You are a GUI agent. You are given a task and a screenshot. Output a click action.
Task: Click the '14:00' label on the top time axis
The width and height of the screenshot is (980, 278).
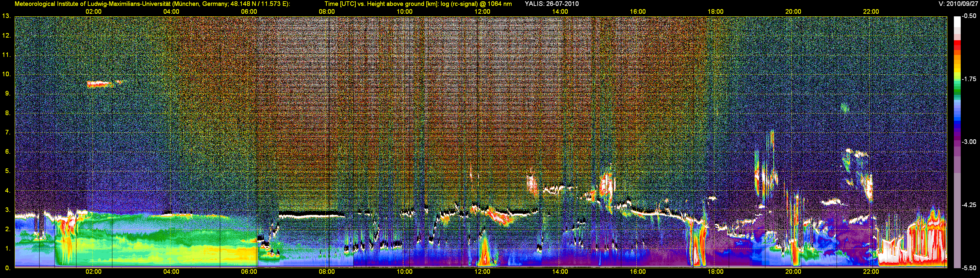click(560, 12)
